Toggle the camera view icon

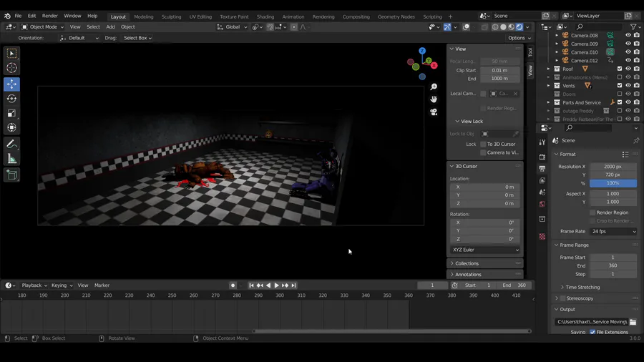click(x=434, y=112)
